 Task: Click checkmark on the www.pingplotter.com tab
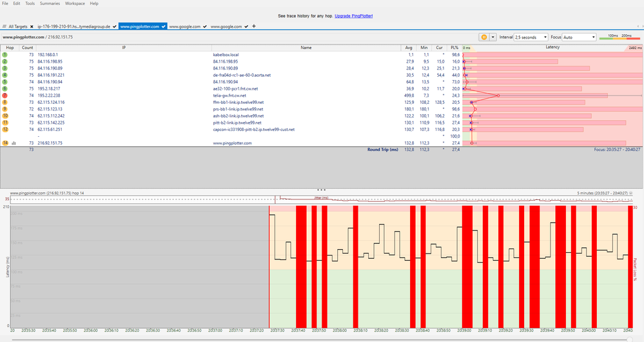click(x=163, y=26)
